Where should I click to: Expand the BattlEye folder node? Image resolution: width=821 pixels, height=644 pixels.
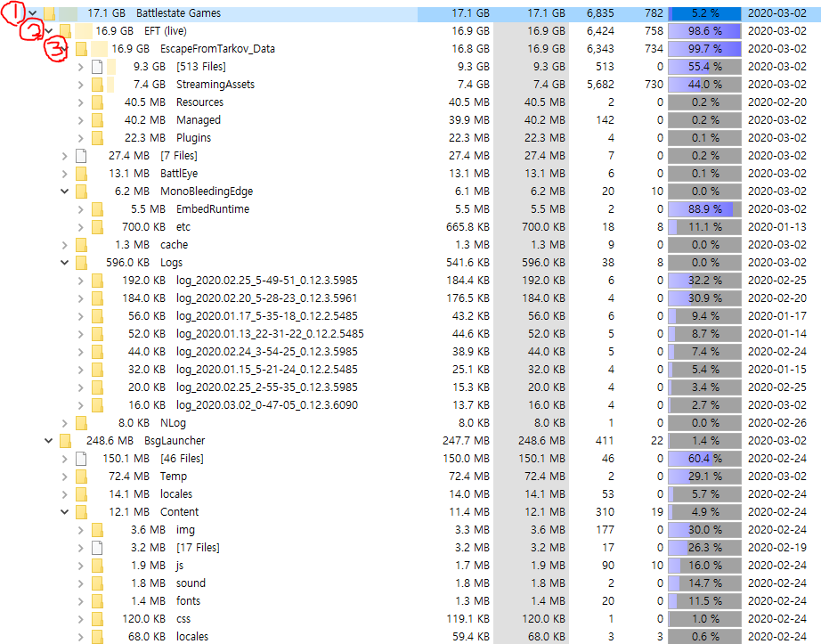click(64, 174)
